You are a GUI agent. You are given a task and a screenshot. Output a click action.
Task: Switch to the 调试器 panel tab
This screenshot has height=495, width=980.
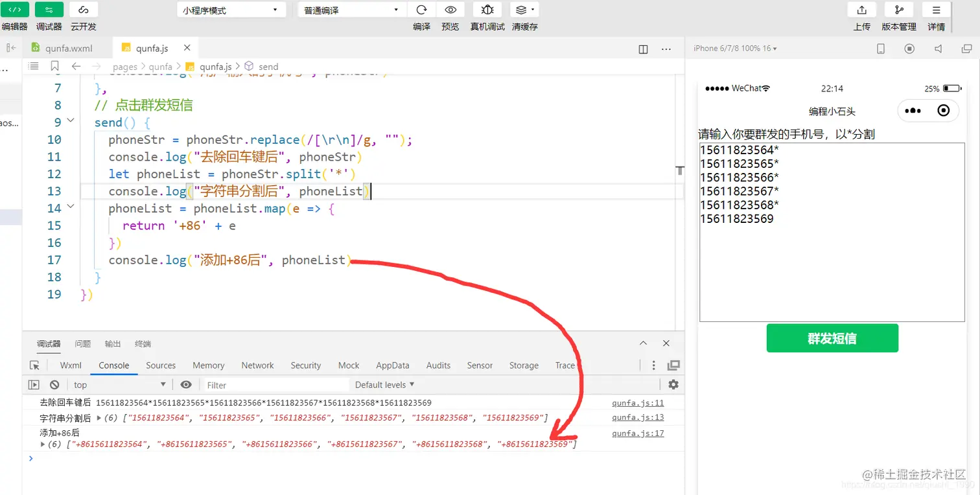coord(49,344)
